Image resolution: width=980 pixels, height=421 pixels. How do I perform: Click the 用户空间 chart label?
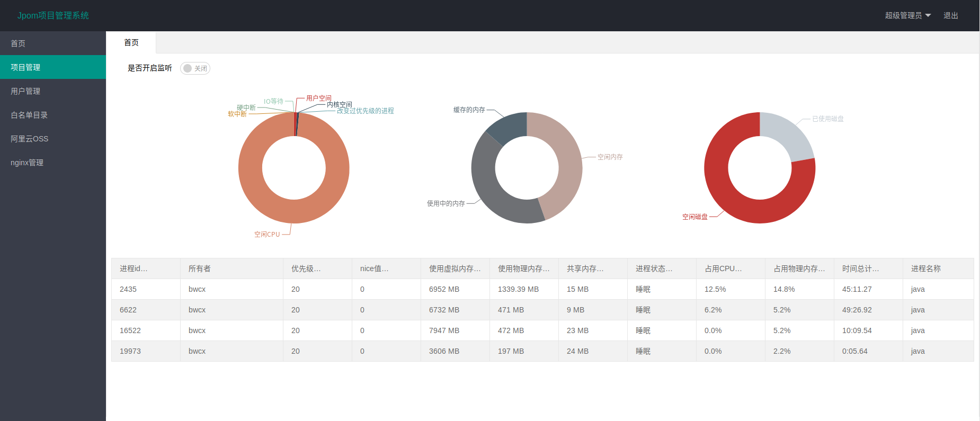[319, 98]
